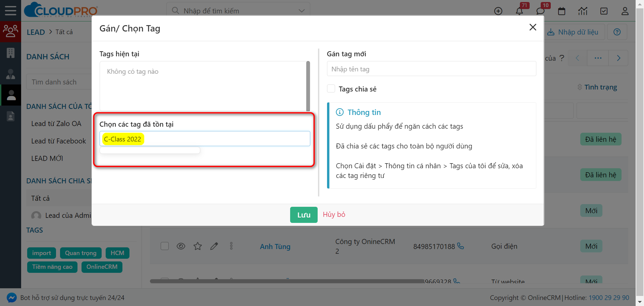The height and width of the screenshot is (306, 644).
Task: Open more options dots for Anh Tùng
Action: click(x=231, y=246)
